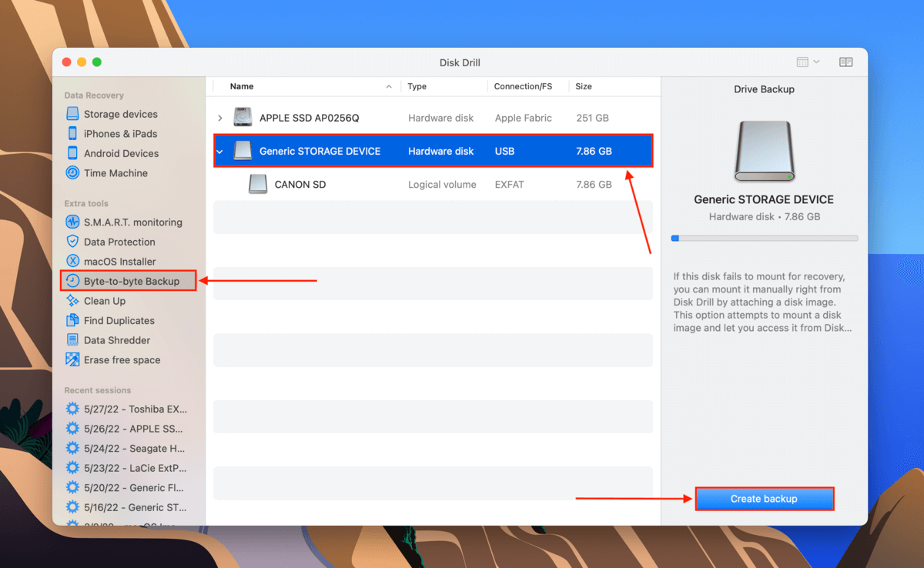Click the backup progress bar in Drive Backup

point(764,239)
